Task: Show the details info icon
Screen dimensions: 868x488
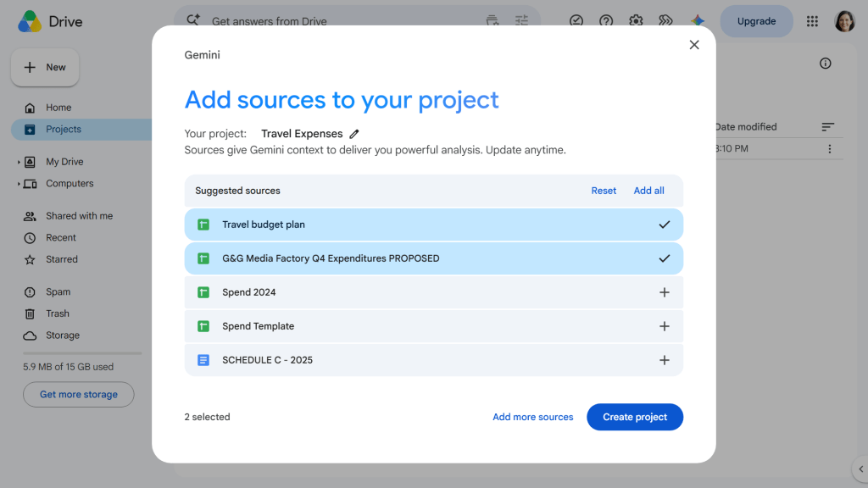Action: pos(826,64)
